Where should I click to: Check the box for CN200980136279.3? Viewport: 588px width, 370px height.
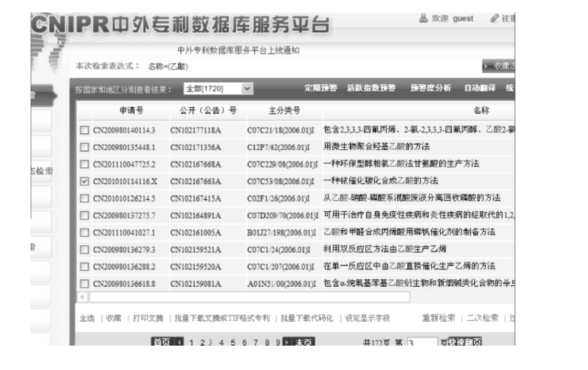tap(85, 250)
